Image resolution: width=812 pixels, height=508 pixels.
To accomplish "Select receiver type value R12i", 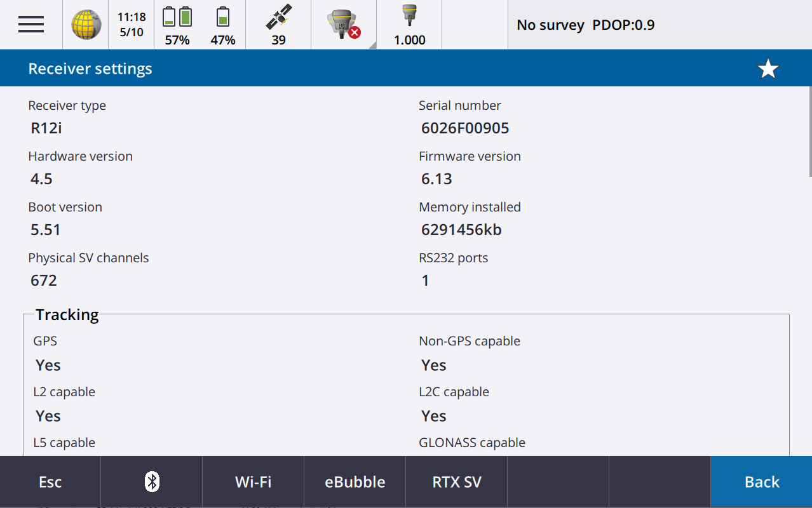I will [46, 128].
